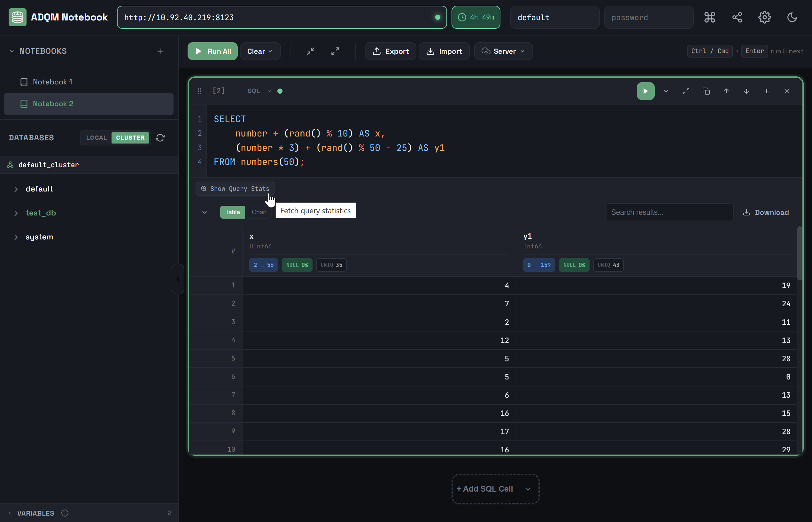Switch database scope to CLUSTER
The height and width of the screenshot is (522, 812).
[130, 138]
